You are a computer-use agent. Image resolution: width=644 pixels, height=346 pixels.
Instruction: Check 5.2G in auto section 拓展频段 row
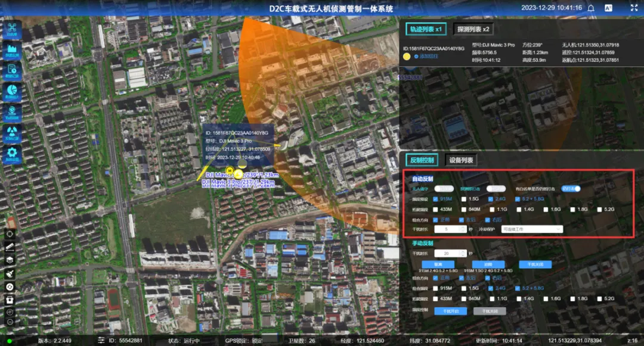[x=599, y=210]
